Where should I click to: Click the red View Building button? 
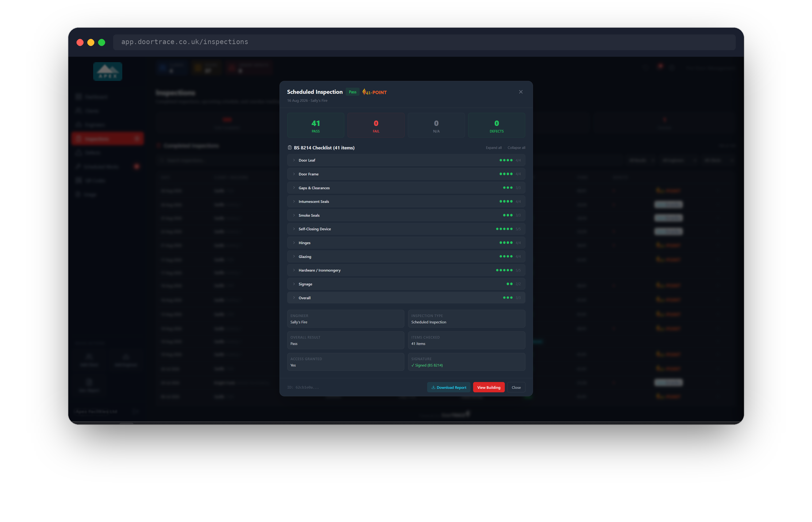coord(489,387)
